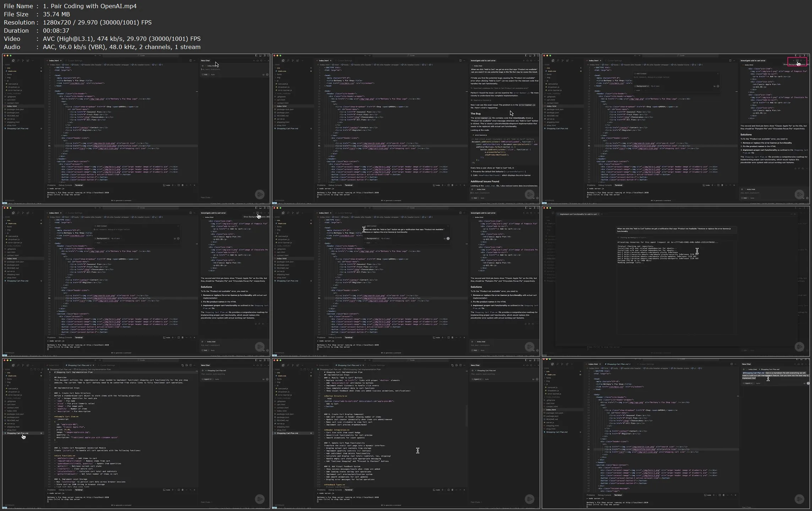812x511 pixels.
Task: Select Investigate add to cart error tab, second thumbnail
Action: tap(483, 61)
